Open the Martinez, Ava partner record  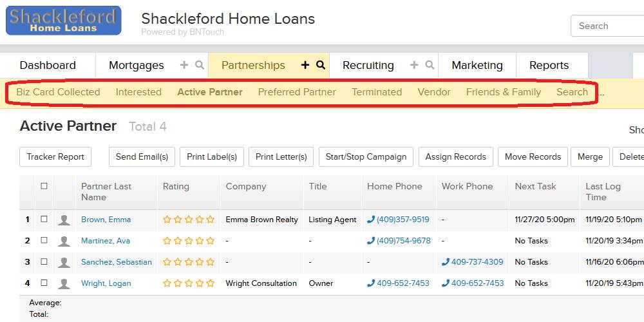(106, 241)
